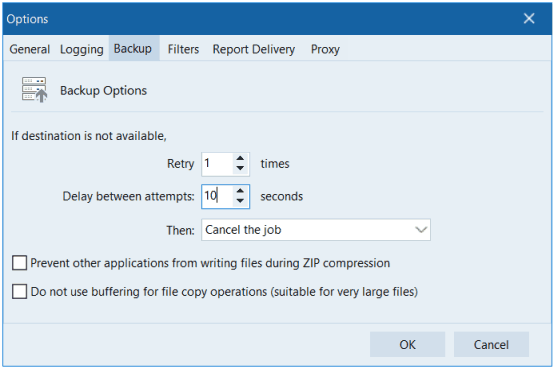Screen dimensions: 554x369
Task: Open the Report Delivery tab
Action: pos(254,49)
